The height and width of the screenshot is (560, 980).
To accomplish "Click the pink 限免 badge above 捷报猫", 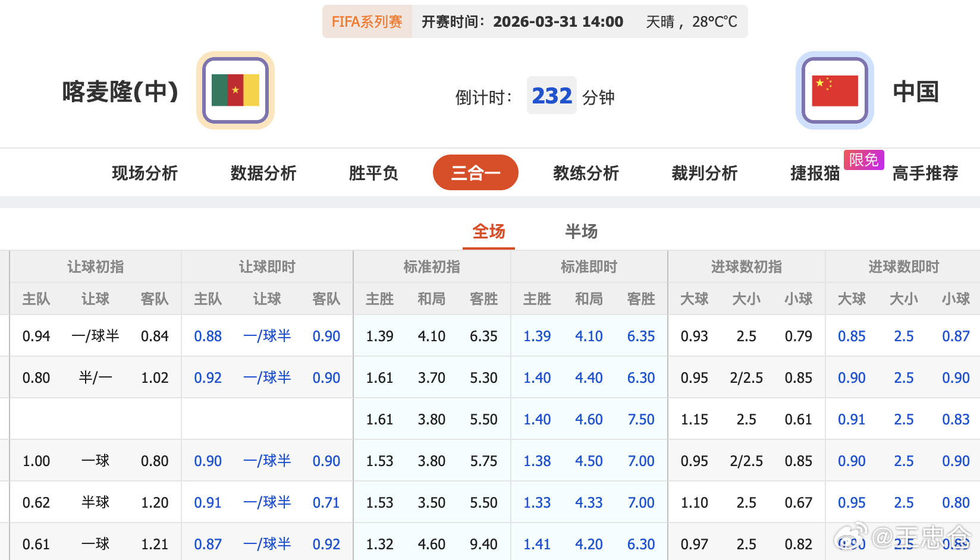I will click(x=863, y=159).
